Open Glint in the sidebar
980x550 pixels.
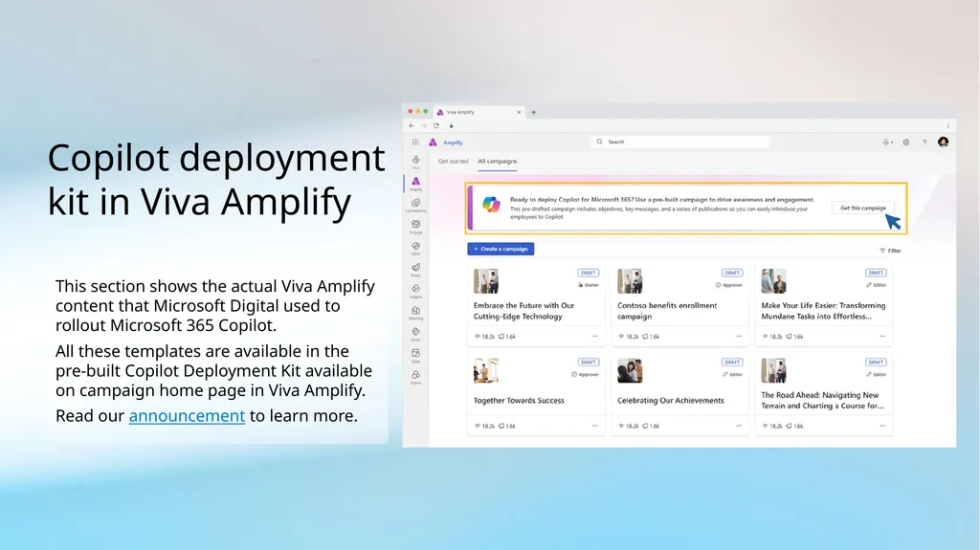click(415, 248)
